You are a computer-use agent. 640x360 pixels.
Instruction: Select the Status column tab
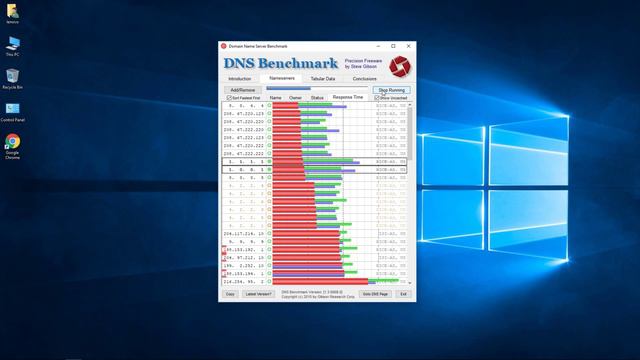[317, 98]
